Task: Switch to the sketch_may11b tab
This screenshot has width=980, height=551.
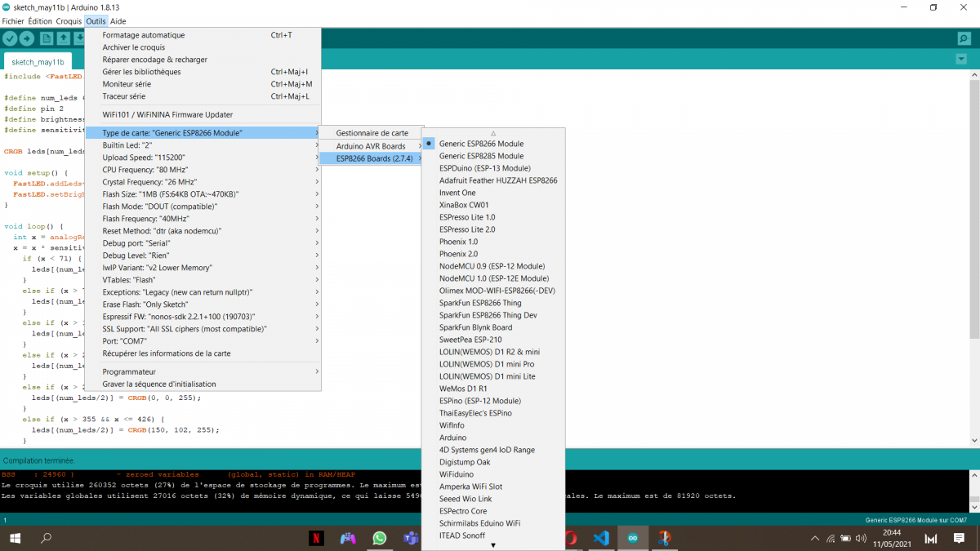Action: [x=38, y=62]
